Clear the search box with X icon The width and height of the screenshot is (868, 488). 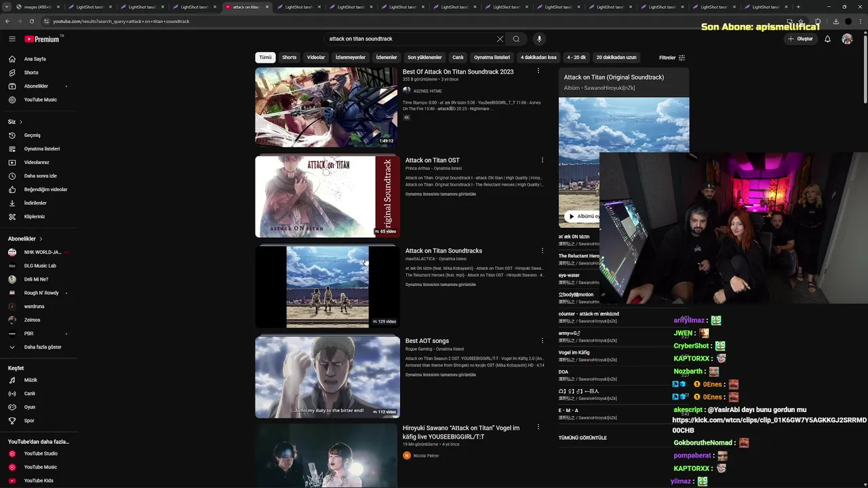pyautogui.click(x=500, y=39)
